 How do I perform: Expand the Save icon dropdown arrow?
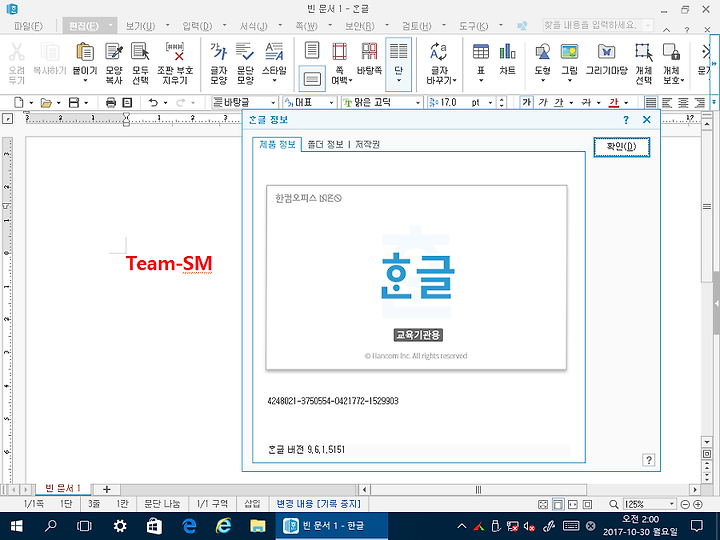(86, 103)
